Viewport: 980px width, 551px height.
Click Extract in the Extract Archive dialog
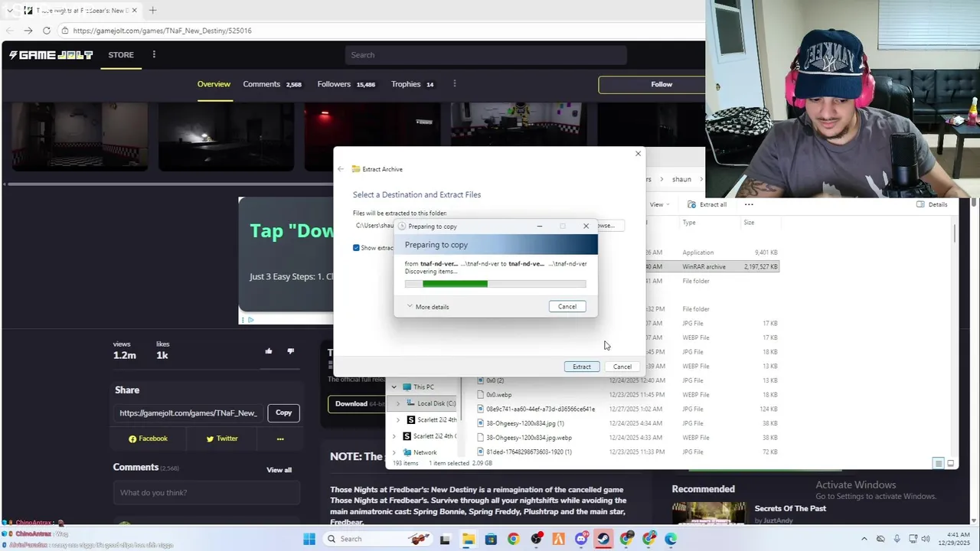tap(582, 367)
